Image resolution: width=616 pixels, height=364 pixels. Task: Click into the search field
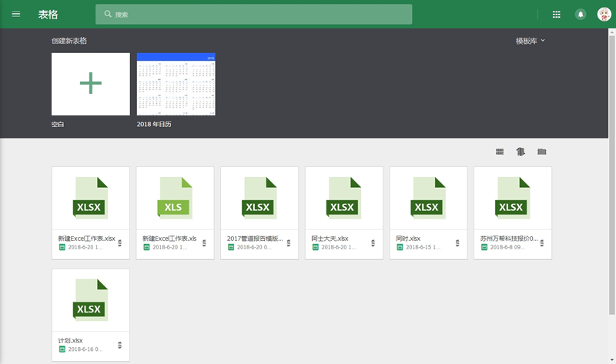[x=254, y=14]
